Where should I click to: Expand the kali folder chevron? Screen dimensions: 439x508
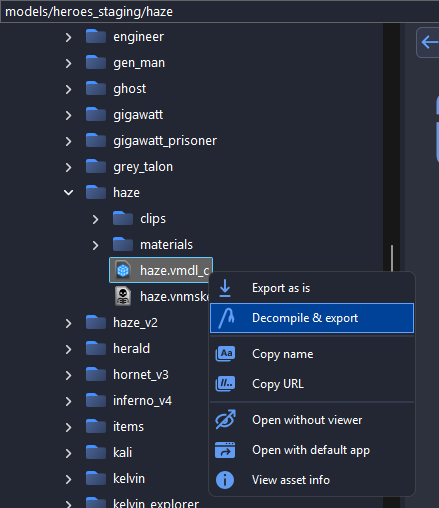coord(68,453)
